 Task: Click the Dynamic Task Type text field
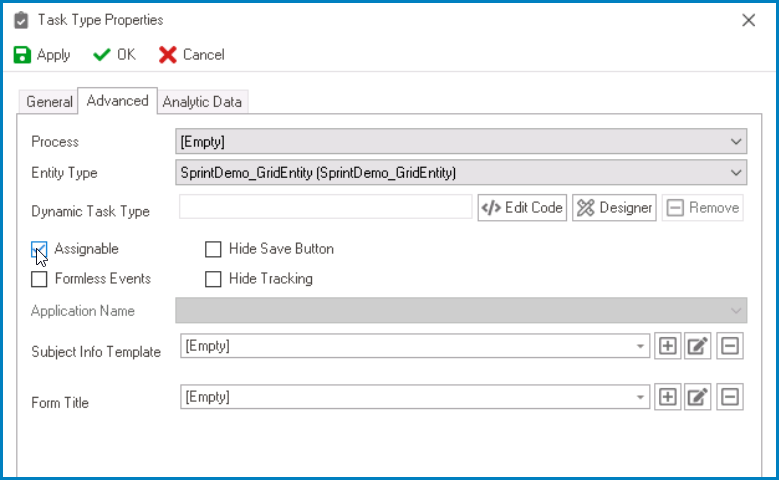325,208
